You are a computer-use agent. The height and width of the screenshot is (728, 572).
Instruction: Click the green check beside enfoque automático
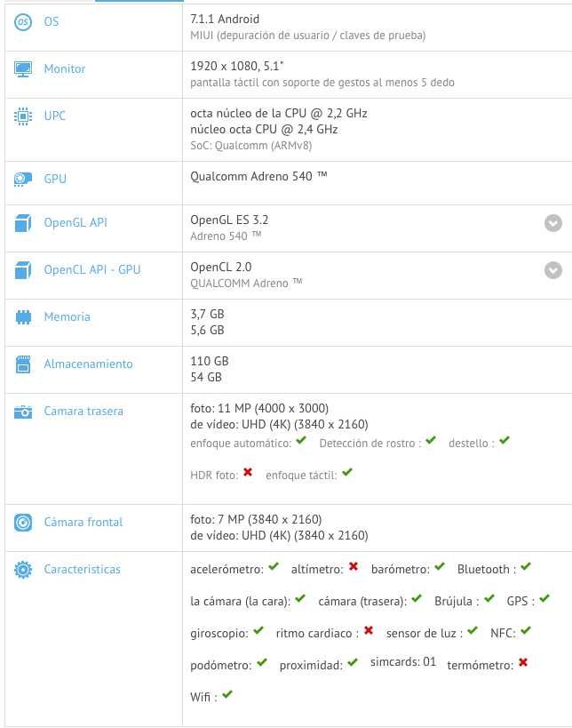(x=300, y=441)
